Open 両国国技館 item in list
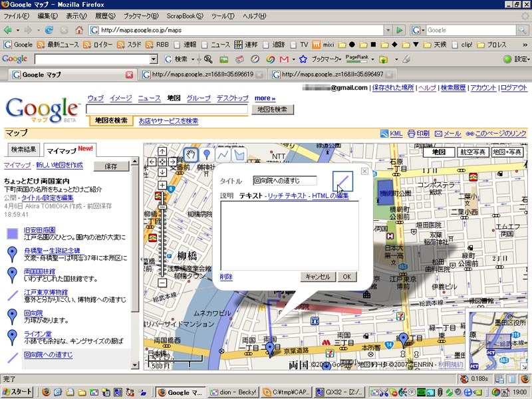The image size is (532, 399). click(x=39, y=271)
